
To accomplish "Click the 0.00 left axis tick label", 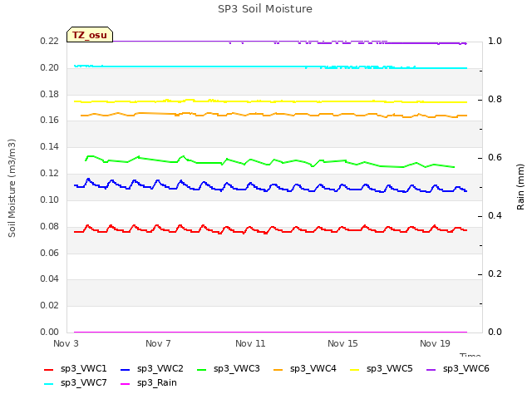I will 50,332.
